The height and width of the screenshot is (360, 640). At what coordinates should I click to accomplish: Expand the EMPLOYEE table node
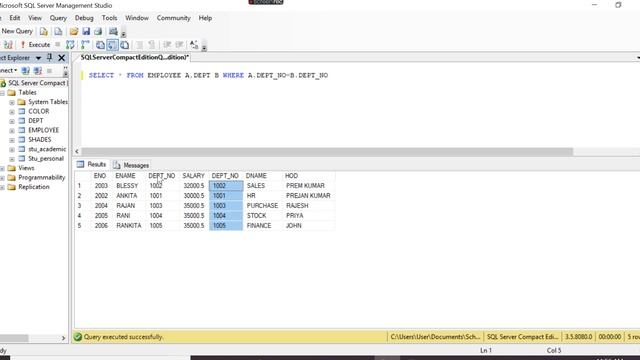click(12, 131)
